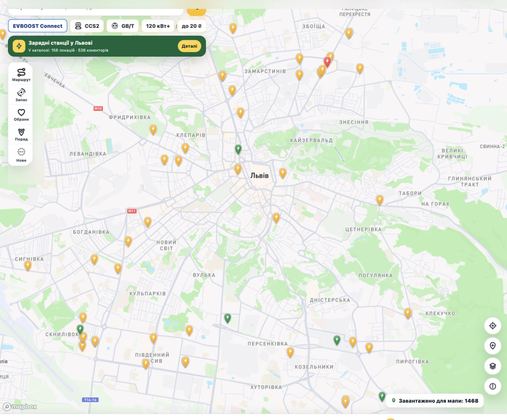Toggle the 120 кВт+ power filter
This screenshot has height=420, width=507.
tap(158, 26)
